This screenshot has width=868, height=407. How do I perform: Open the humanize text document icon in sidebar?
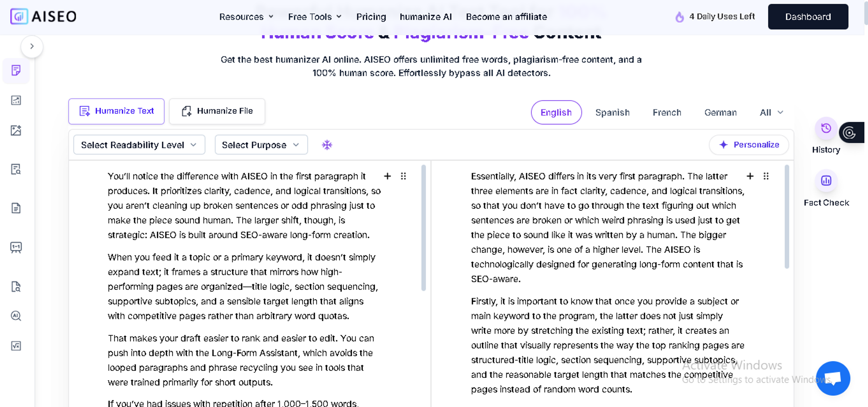16,71
